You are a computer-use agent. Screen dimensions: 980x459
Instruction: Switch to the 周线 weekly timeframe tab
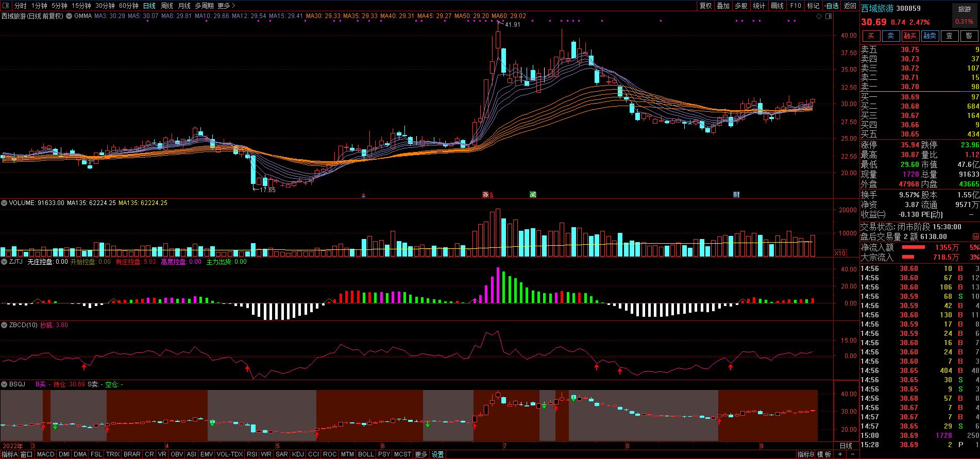tap(167, 6)
